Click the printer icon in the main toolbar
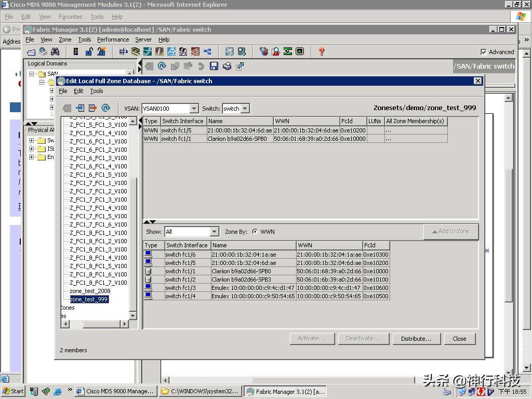The image size is (532, 399). 227,66
